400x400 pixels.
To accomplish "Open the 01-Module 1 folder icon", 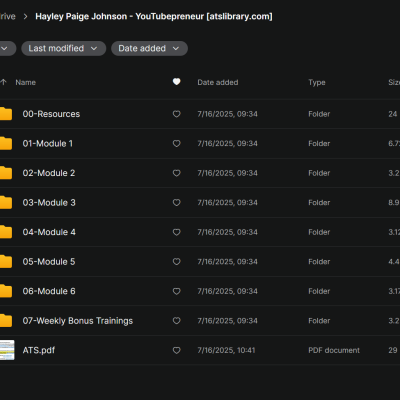I will click(x=6, y=144).
